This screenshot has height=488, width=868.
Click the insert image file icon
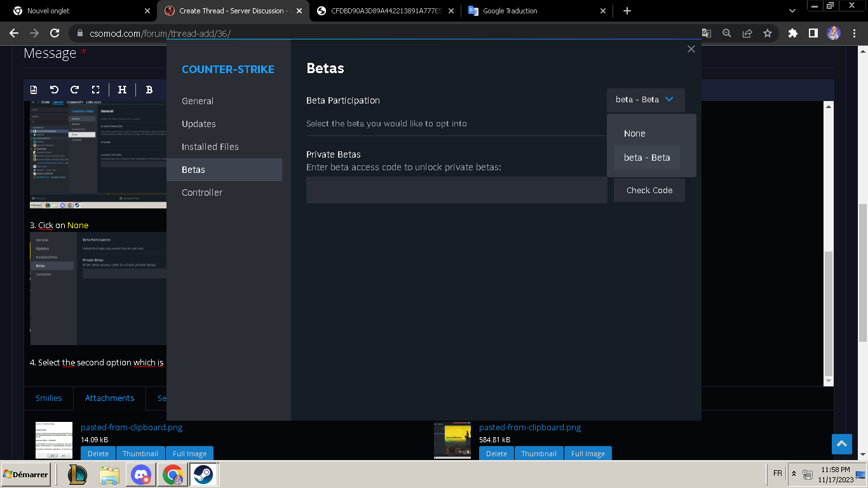click(34, 90)
